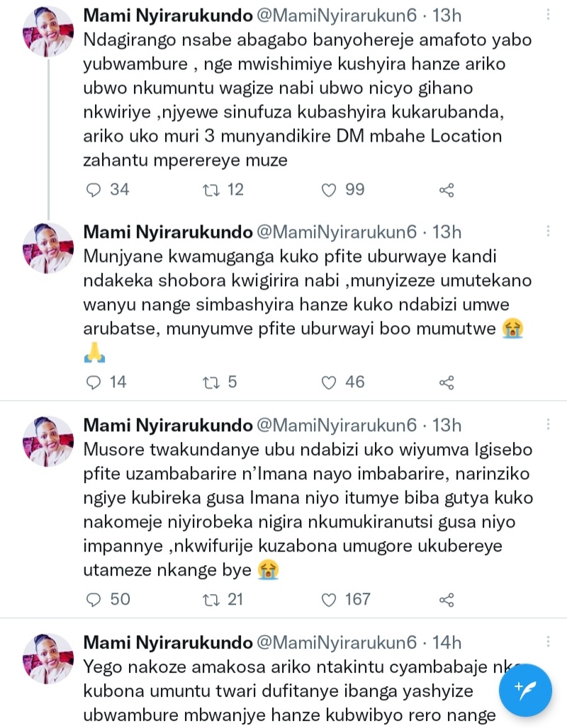Open more options on Musore twakundanye tweet
The width and height of the screenshot is (567, 728).
coord(547,426)
